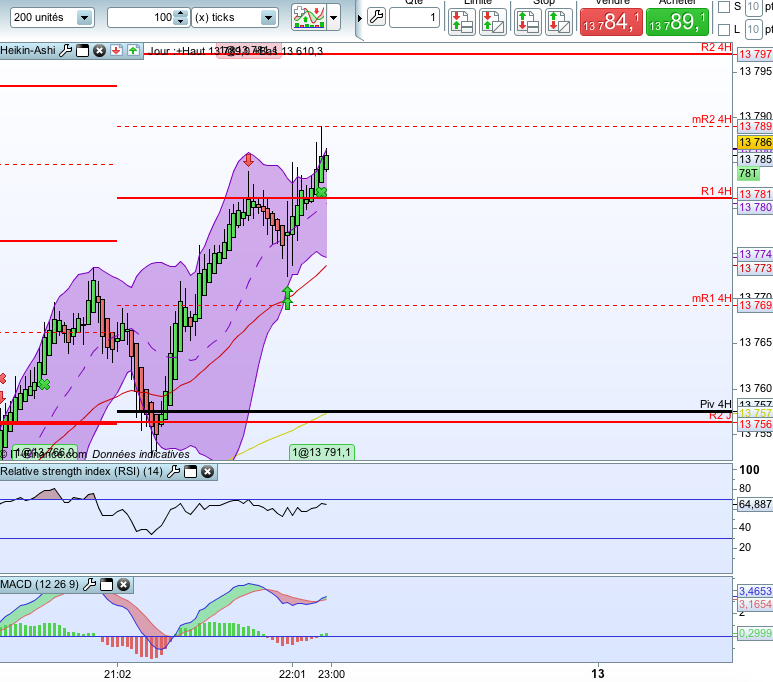Click the red down-arrow icon beside Heikin-Ashi
The image size is (773, 682).
(x=116, y=50)
